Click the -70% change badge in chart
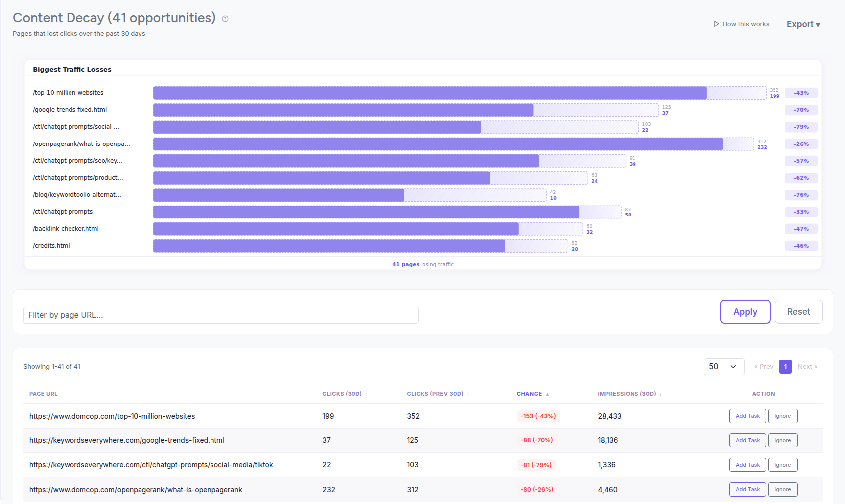This screenshot has height=504, width=845. 801,110
